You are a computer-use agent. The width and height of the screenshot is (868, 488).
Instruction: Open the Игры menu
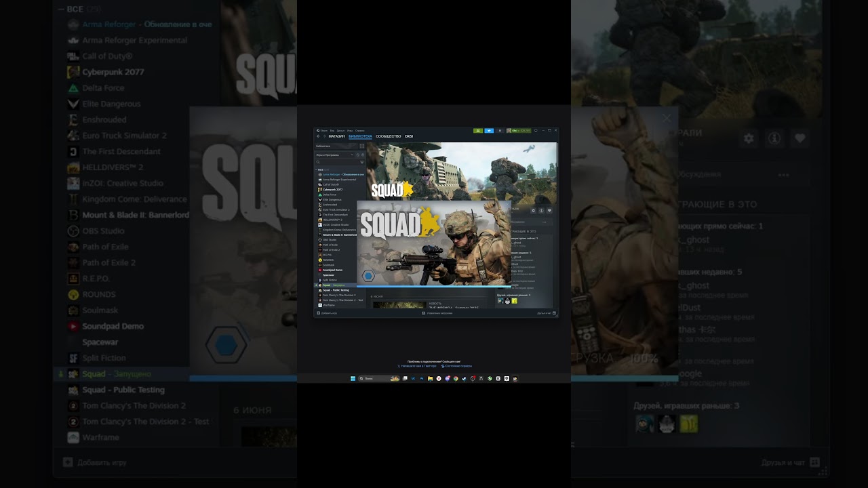coord(350,130)
